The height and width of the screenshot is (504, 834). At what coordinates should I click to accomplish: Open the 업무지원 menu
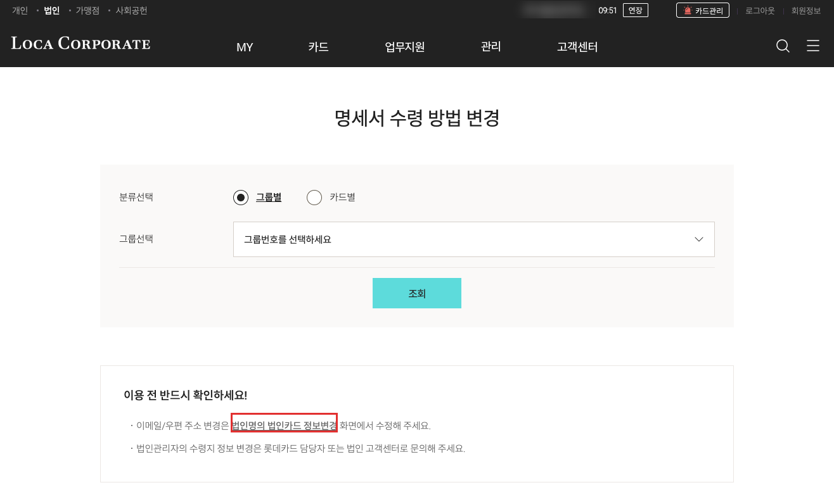[405, 47]
